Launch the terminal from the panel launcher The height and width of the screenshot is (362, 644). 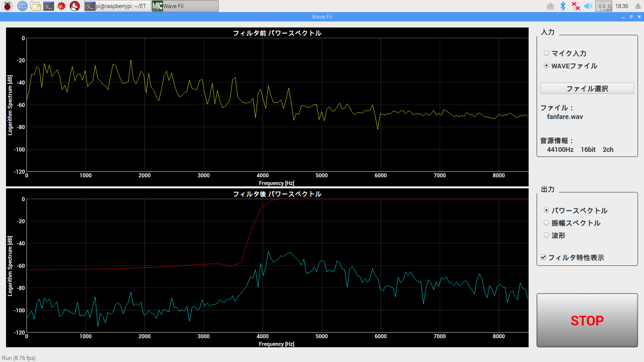49,6
